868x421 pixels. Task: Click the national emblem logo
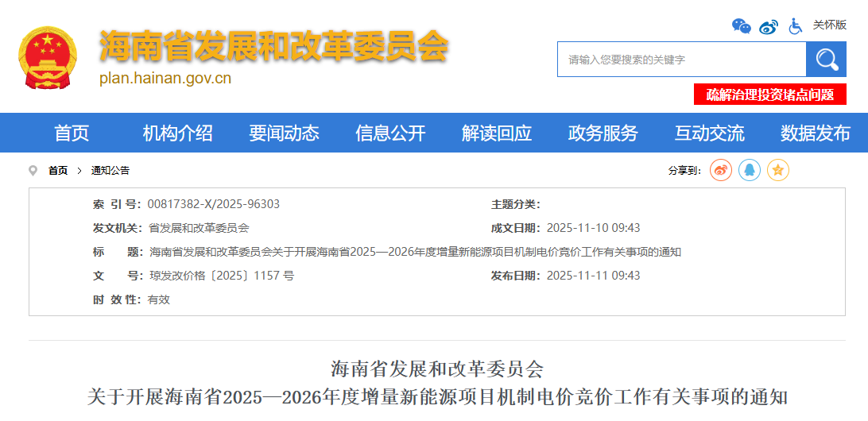[x=47, y=58]
